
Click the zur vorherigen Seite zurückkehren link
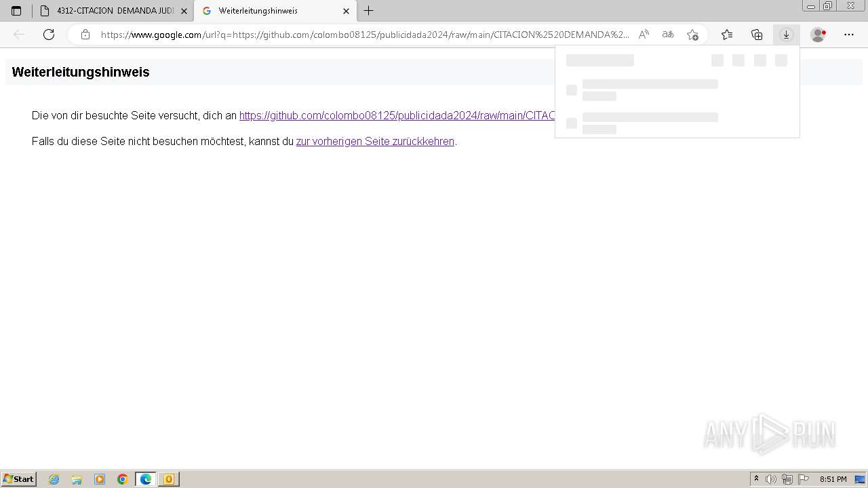click(x=375, y=142)
